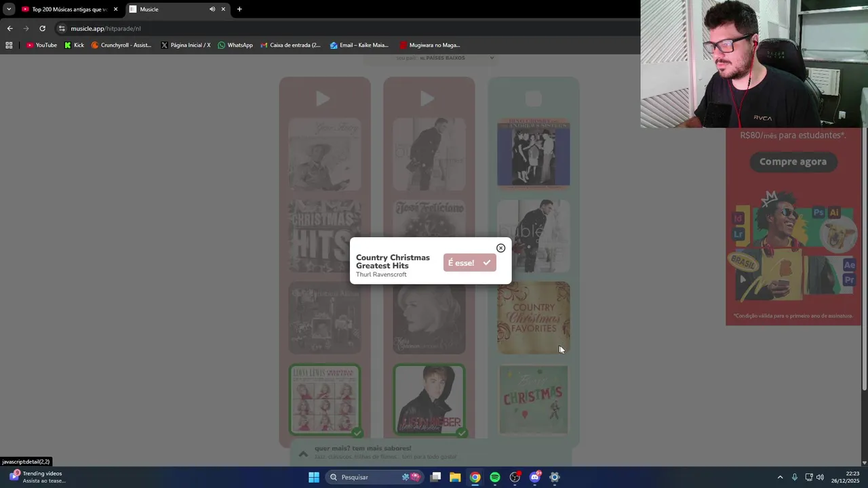Screen dimensions: 868x488
Task: Reload the current page
Action: point(42,28)
